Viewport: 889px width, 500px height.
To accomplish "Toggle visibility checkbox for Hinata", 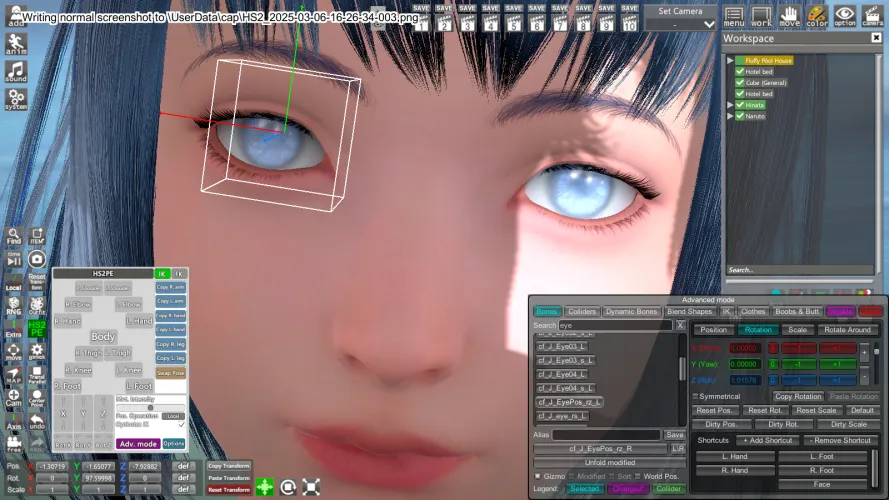I will (x=740, y=105).
